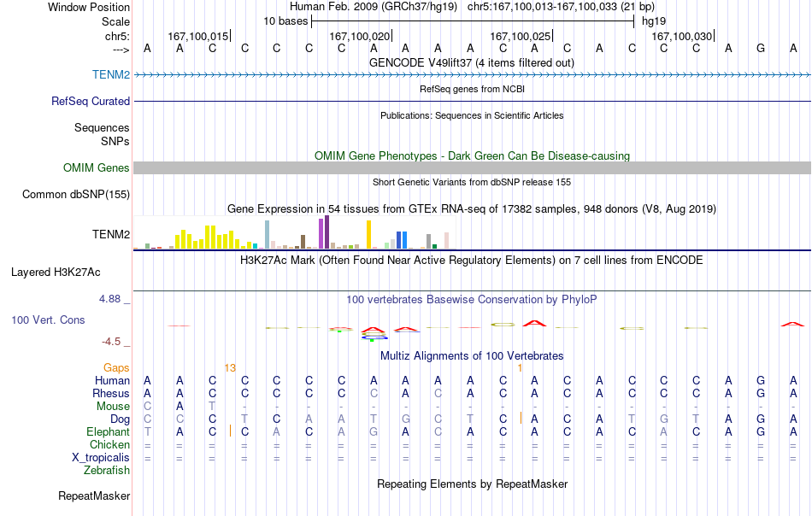Select the Elephant species row label
812x516 pixels.
point(108,431)
